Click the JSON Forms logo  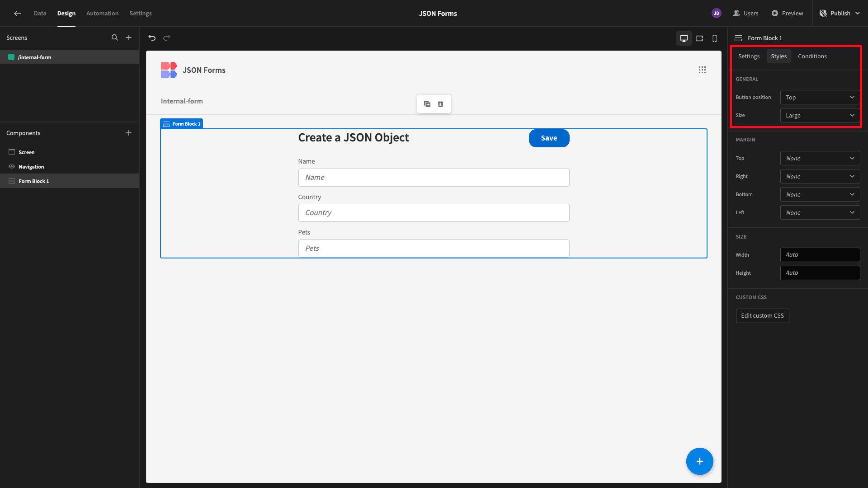pos(169,70)
